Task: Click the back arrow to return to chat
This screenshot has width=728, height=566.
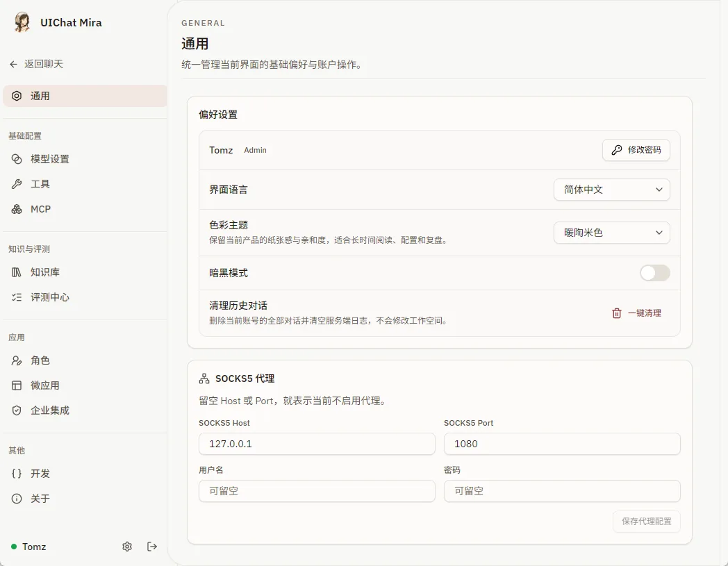Action: (13, 64)
